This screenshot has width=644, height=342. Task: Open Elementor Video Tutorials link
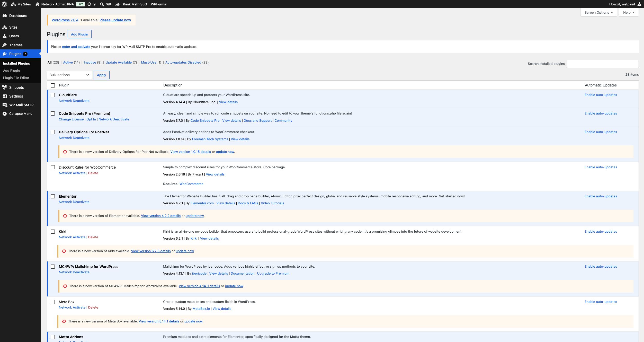click(x=272, y=203)
